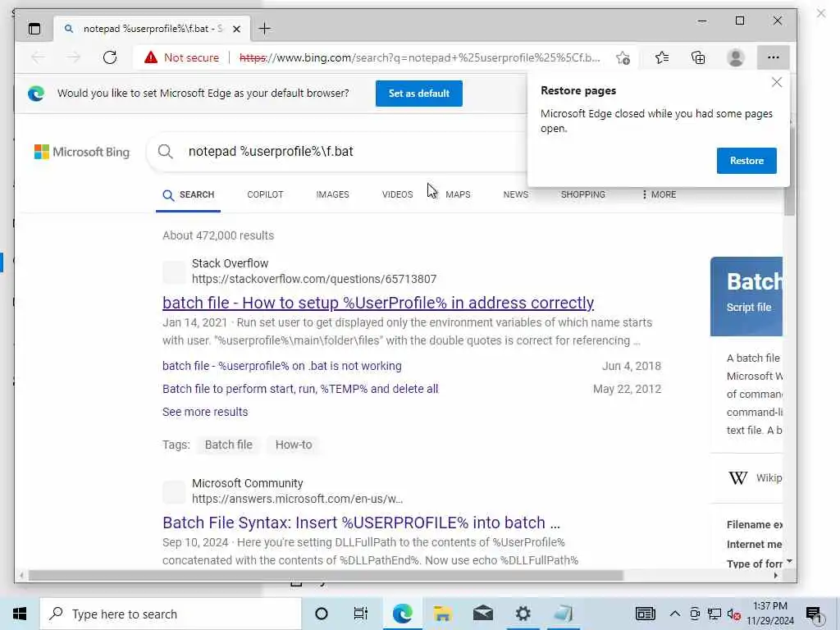The width and height of the screenshot is (840, 630).
Task: Click the Restore button
Action: pos(746,161)
